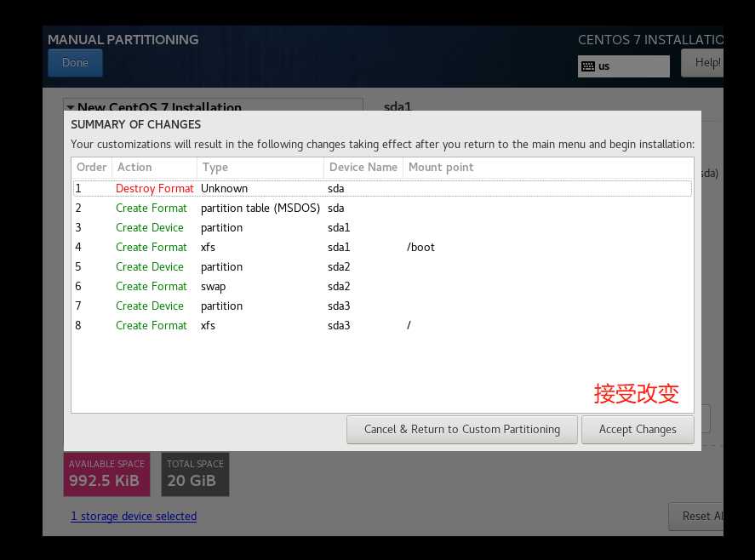Select the swap type cell
The image size is (755, 560).
pyautogui.click(x=213, y=287)
